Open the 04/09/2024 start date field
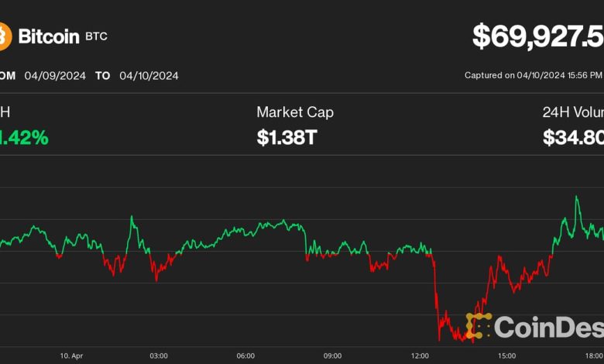The width and height of the screenshot is (604, 364). click(x=53, y=75)
